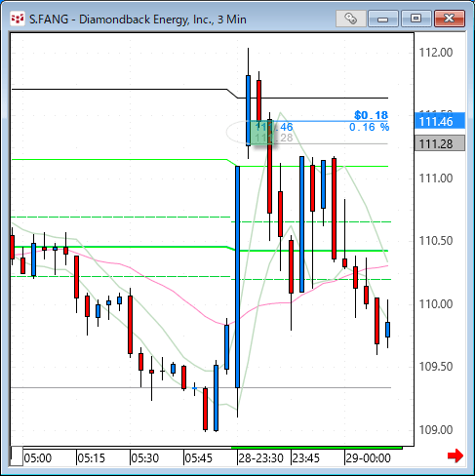Image resolution: width=475 pixels, height=476 pixels.
Task: Click the 05:00 time axis label
Action: coord(38,458)
